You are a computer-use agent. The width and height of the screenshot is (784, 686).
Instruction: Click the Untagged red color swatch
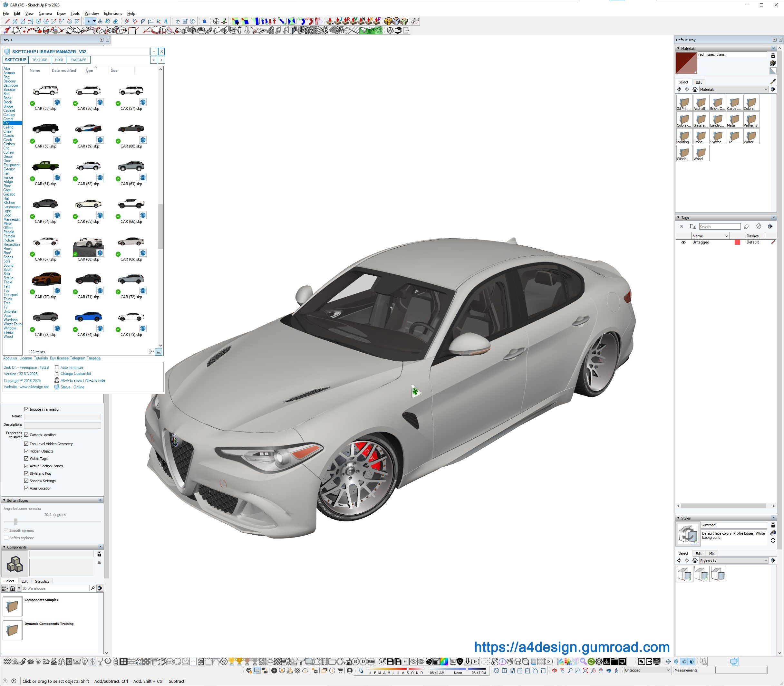click(737, 242)
